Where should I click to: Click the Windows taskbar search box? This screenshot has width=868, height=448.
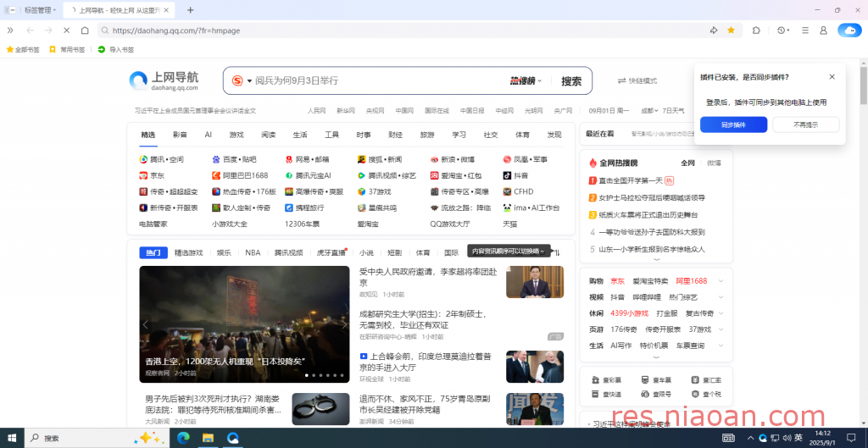[97, 438]
